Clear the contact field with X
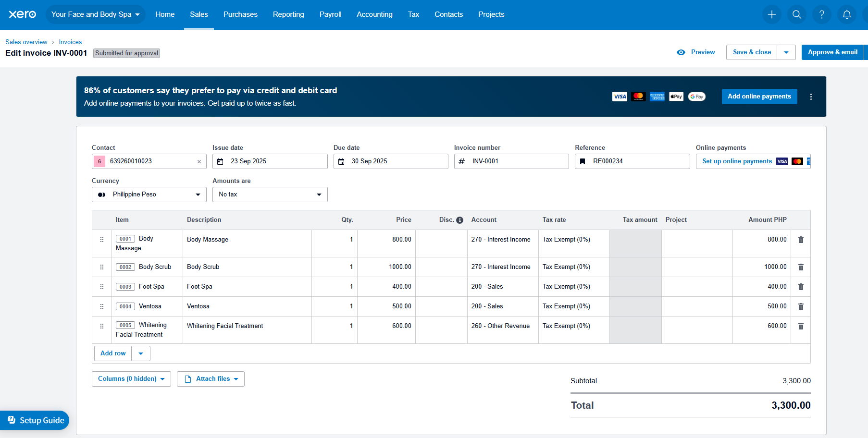This screenshot has width=868, height=438. point(199,162)
